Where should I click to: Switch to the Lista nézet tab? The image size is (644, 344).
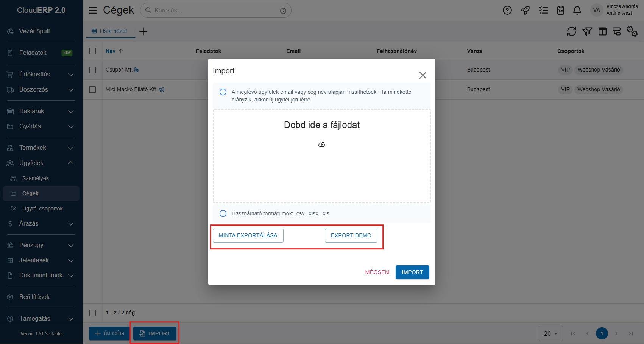pos(110,31)
